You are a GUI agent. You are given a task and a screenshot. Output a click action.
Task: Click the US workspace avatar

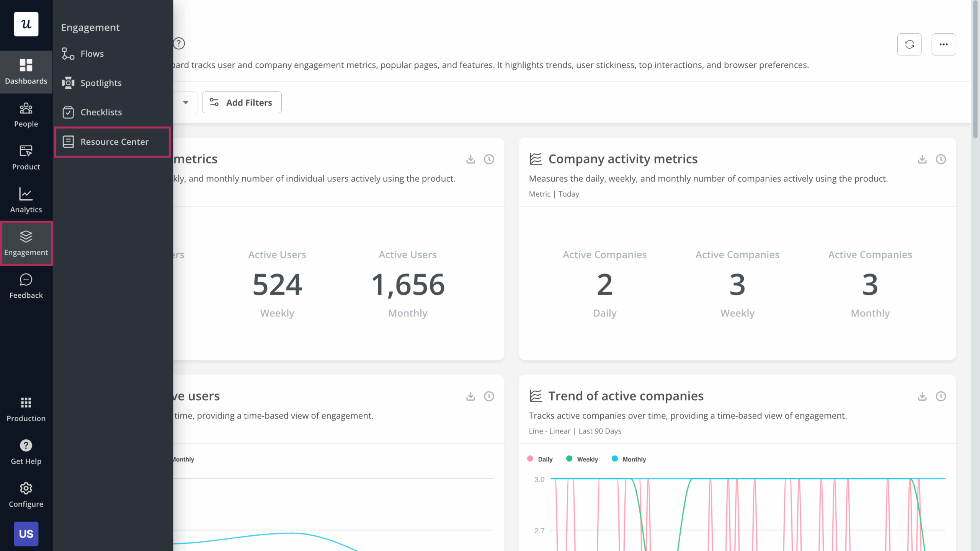pos(26,534)
